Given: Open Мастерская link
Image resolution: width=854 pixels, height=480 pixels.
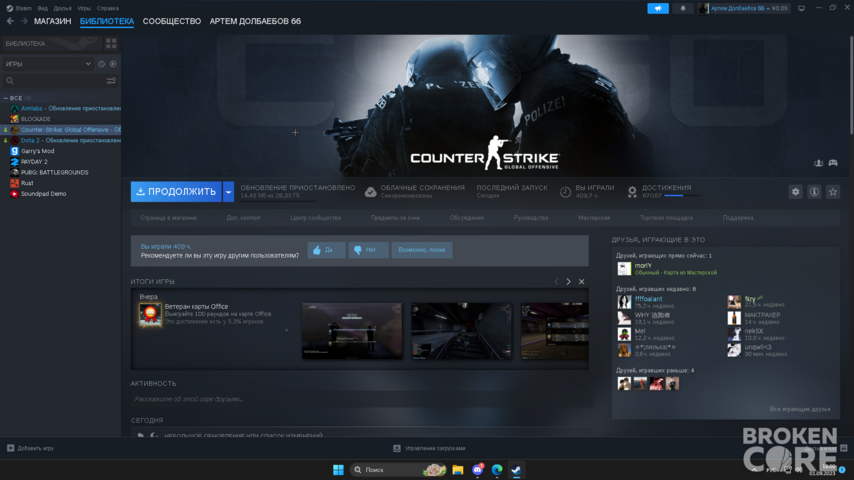Looking at the screenshot, I should point(594,218).
